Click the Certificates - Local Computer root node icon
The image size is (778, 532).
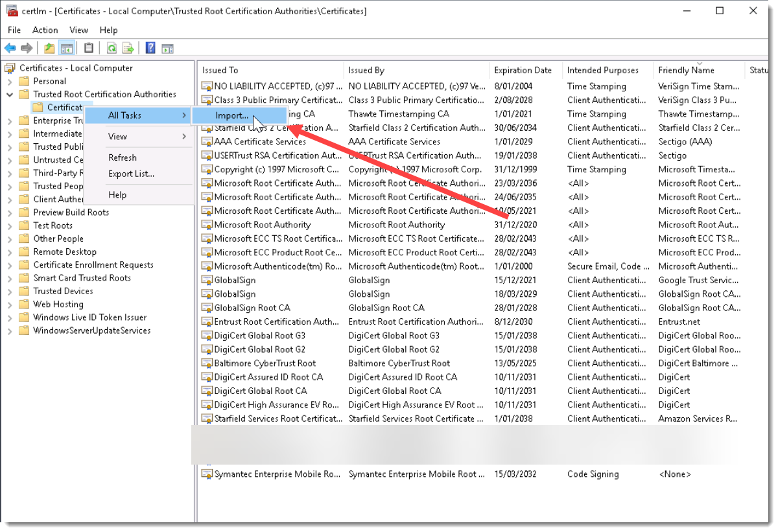coord(10,68)
